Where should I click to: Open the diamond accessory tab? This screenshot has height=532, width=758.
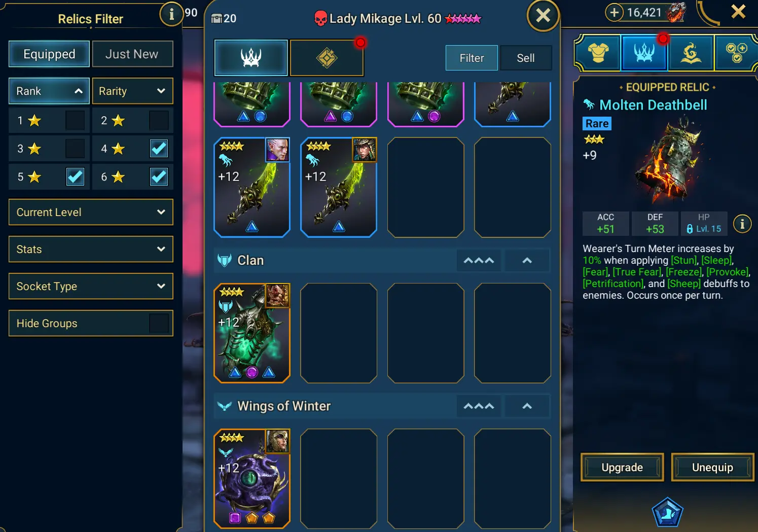pos(327,58)
